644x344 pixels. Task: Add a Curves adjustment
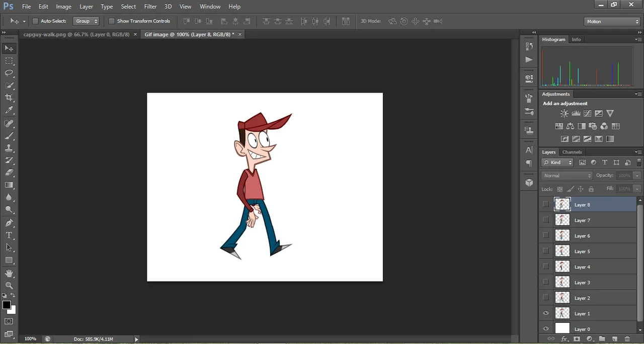(587, 114)
